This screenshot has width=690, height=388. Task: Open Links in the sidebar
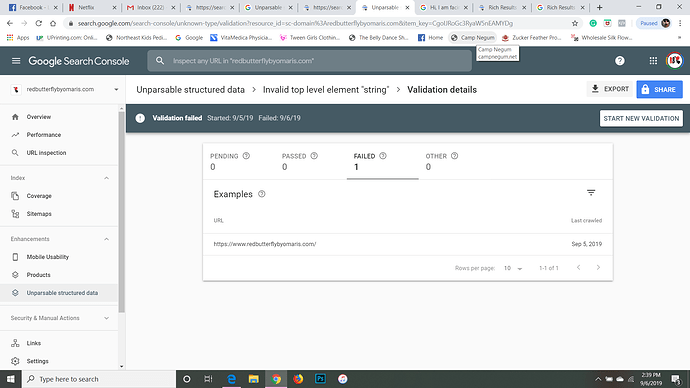(x=59, y=343)
